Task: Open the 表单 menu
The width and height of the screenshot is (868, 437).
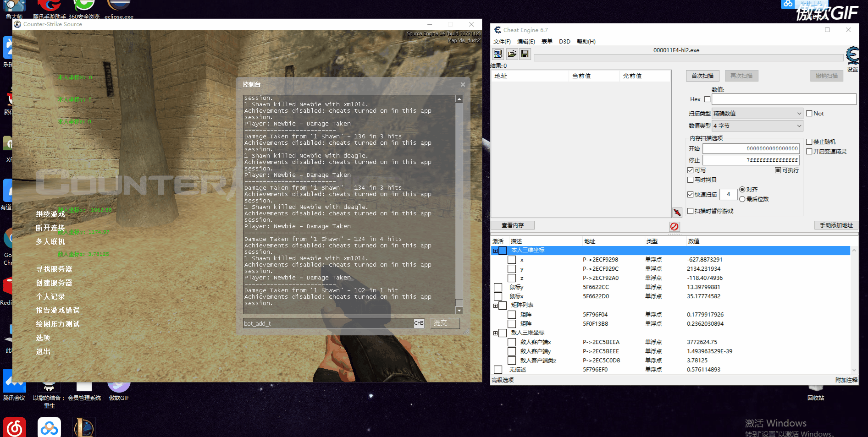Action: click(547, 42)
